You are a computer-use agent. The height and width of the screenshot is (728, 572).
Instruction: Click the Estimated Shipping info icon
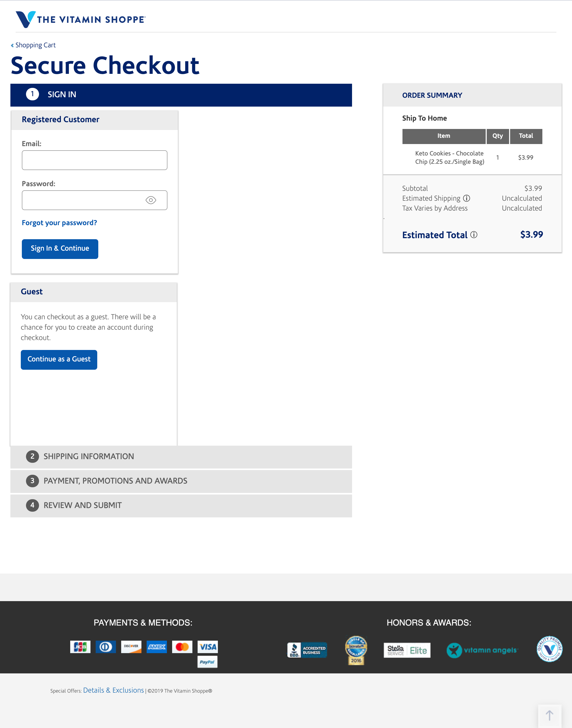[x=467, y=198]
